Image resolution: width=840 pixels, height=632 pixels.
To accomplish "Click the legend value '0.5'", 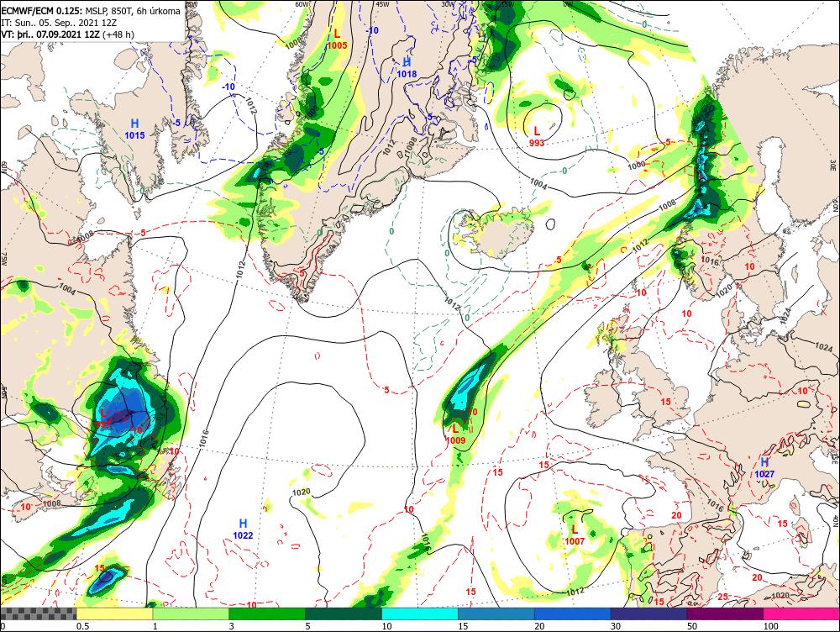I will (82, 626).
